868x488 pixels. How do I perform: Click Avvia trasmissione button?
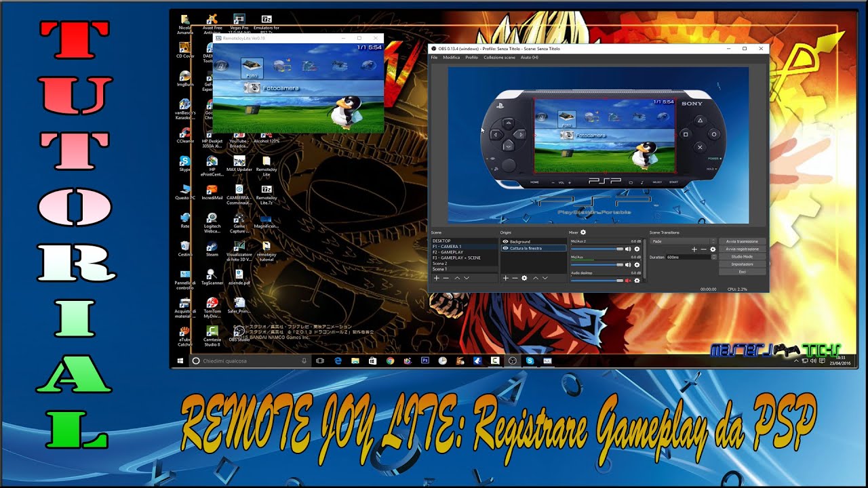[x=743, y=241]
